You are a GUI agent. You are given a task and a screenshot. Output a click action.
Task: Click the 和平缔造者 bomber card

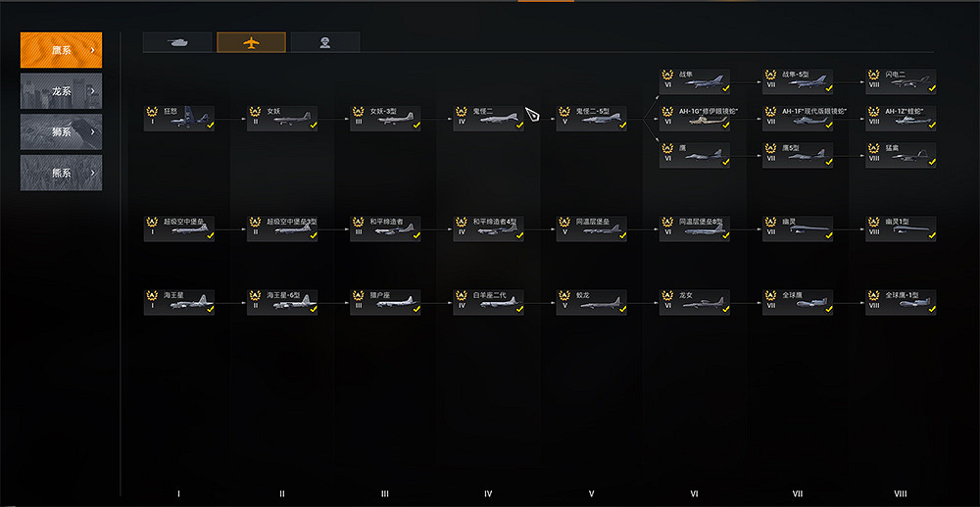(385, 229)
